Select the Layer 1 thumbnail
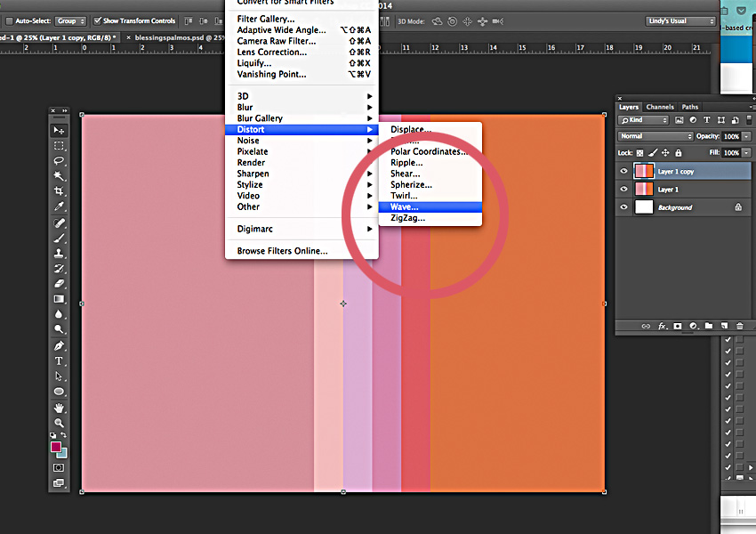The width and height of the screenshot is (756, 534). point(643,190)
